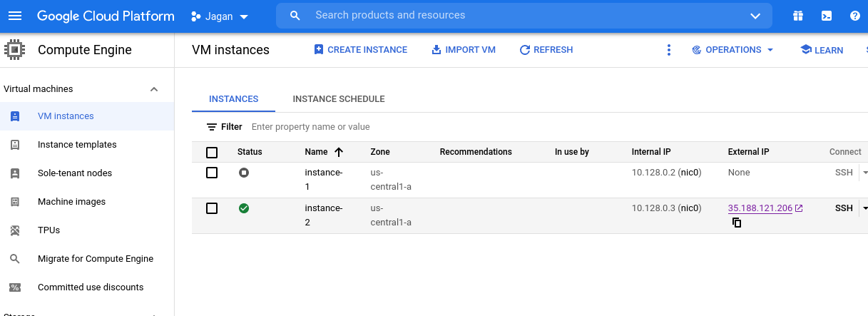Collapse the Virtual machines section
Screen dimensions: 868x316
[154, 89]
